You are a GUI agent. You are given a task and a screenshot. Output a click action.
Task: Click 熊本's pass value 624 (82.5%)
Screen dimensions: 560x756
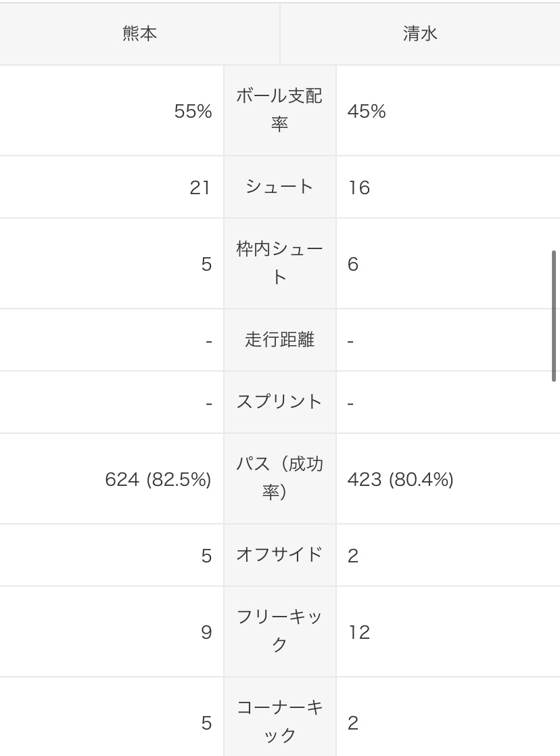coord(158,480)
